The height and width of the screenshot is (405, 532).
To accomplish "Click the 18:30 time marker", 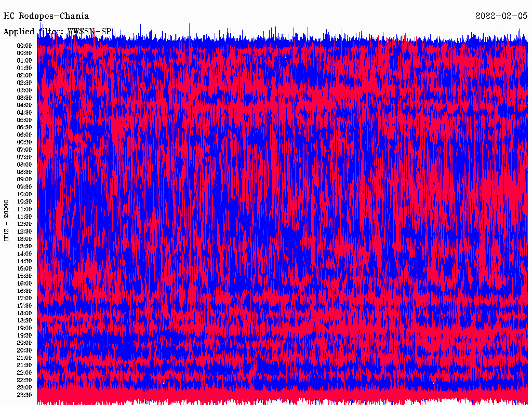I will tap(24, 320).
